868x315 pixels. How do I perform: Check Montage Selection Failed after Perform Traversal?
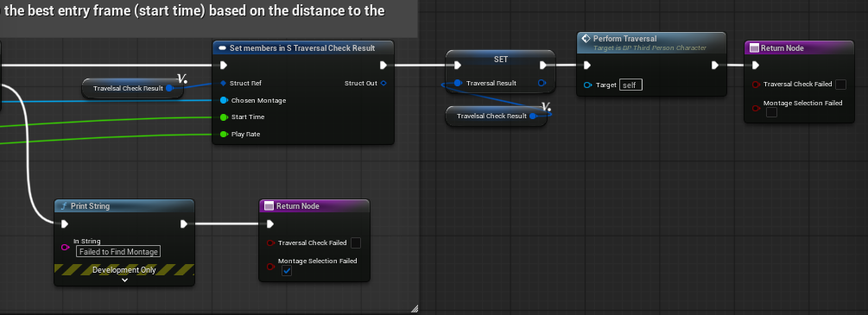(x=771, y=112)
